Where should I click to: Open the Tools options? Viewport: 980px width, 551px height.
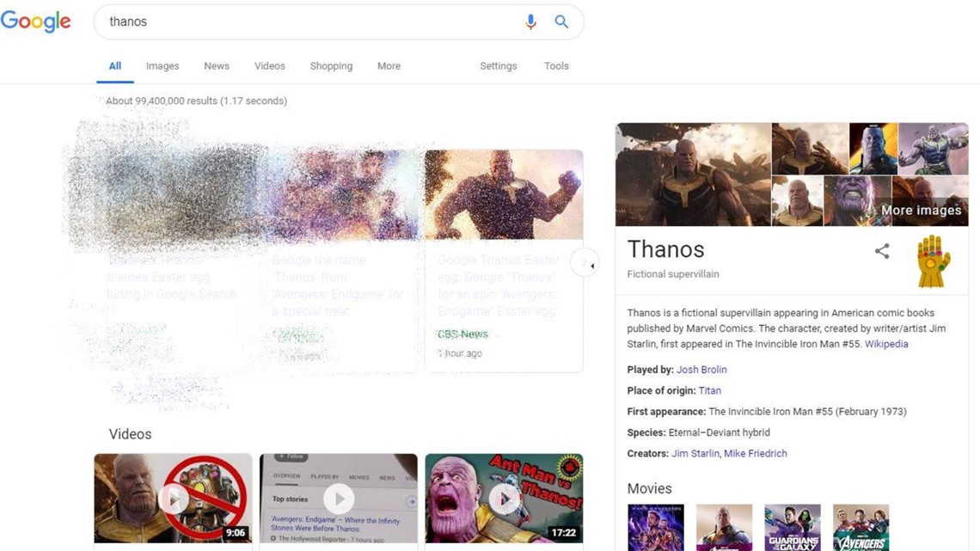(x=556, y=66)
